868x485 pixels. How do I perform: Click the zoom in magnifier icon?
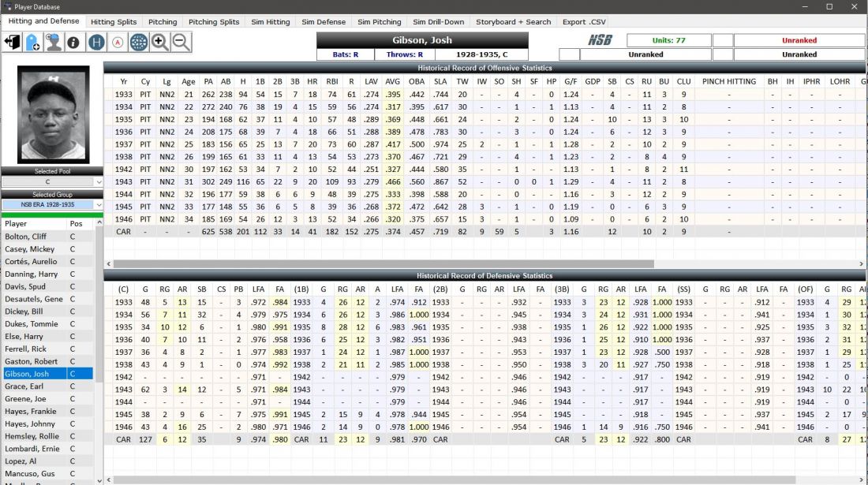click(160, 43)
